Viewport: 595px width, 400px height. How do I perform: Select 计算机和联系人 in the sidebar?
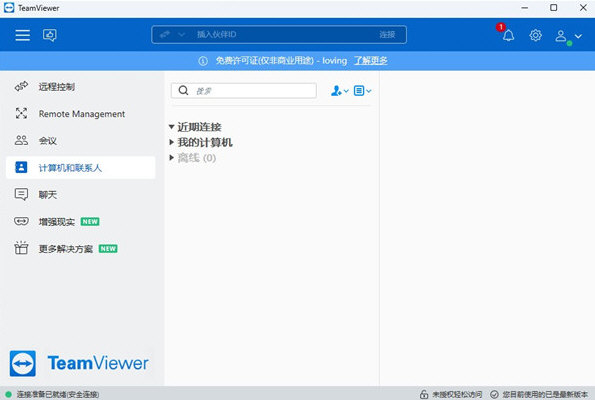click(x=80, y=168)
